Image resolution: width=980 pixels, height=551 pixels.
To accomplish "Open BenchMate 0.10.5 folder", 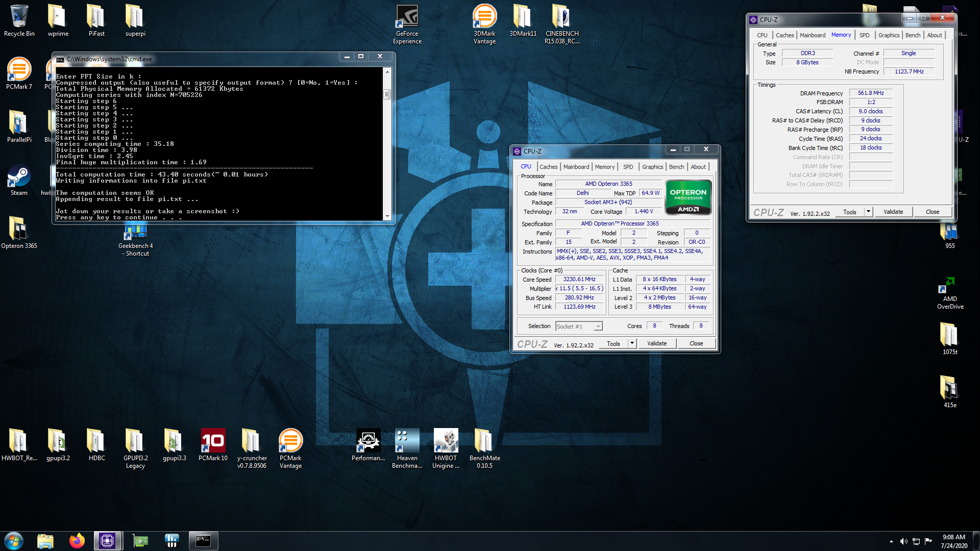I will tap(484, 448).
